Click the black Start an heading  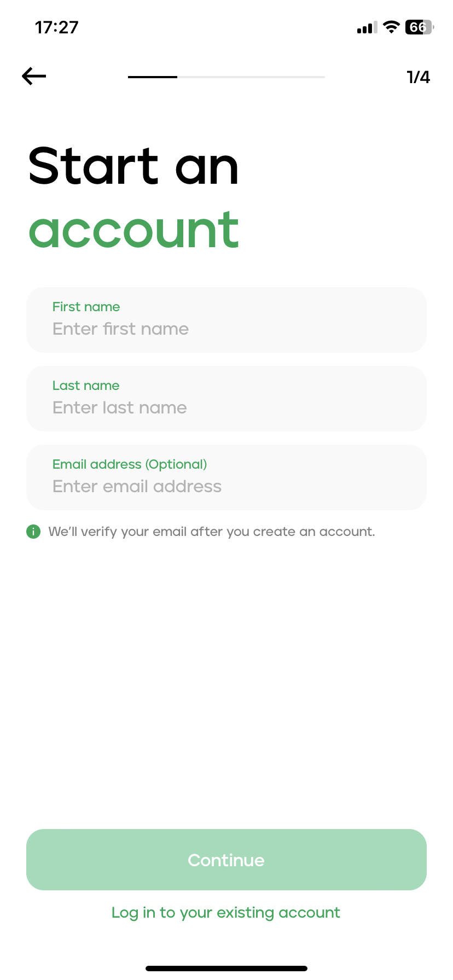[x=133, y=166]
